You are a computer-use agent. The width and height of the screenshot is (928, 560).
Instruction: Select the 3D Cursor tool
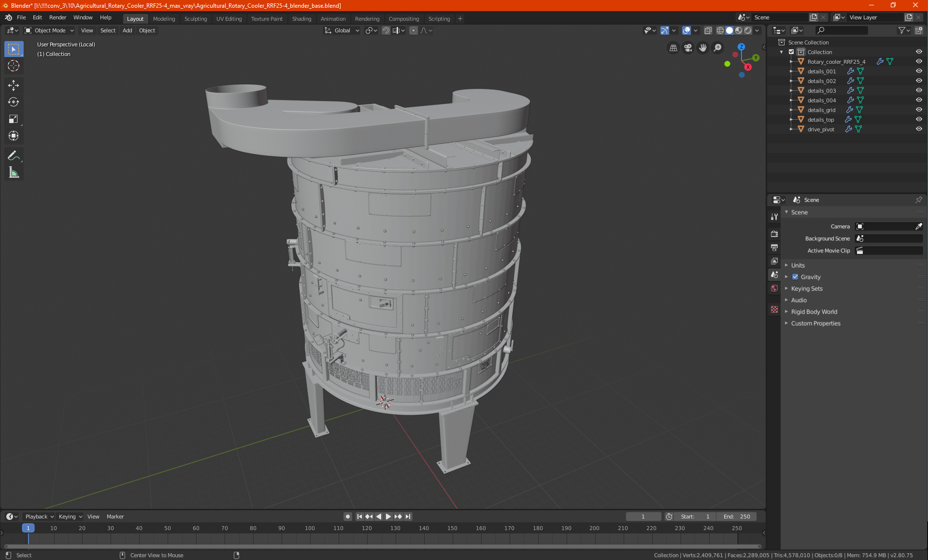[x=14, y=66]
